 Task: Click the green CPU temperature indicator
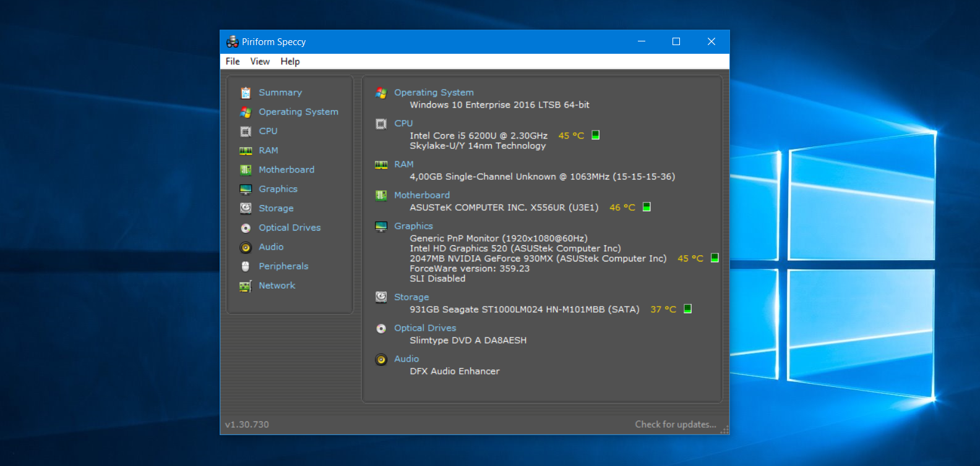tap(596, 135)
